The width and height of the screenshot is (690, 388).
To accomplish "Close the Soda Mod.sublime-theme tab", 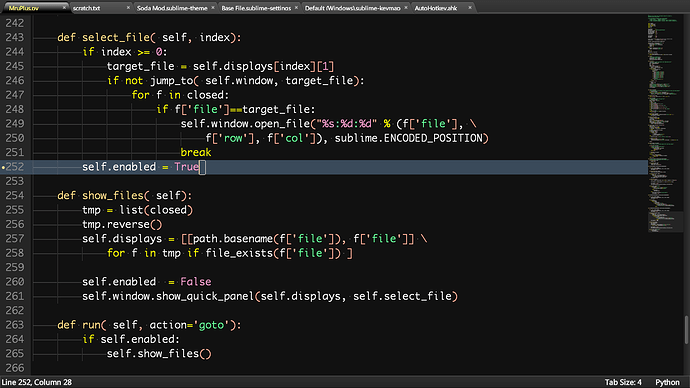I will click(213, 7).
